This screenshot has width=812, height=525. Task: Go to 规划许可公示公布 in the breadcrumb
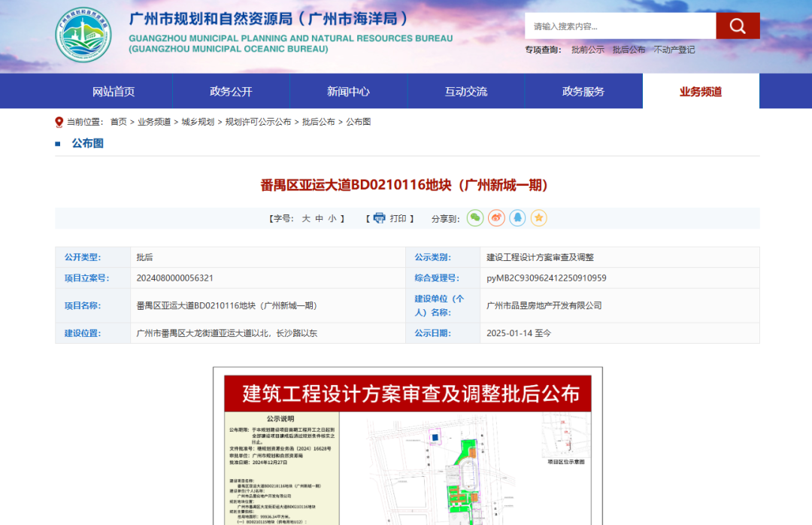(x=258, y=122)
